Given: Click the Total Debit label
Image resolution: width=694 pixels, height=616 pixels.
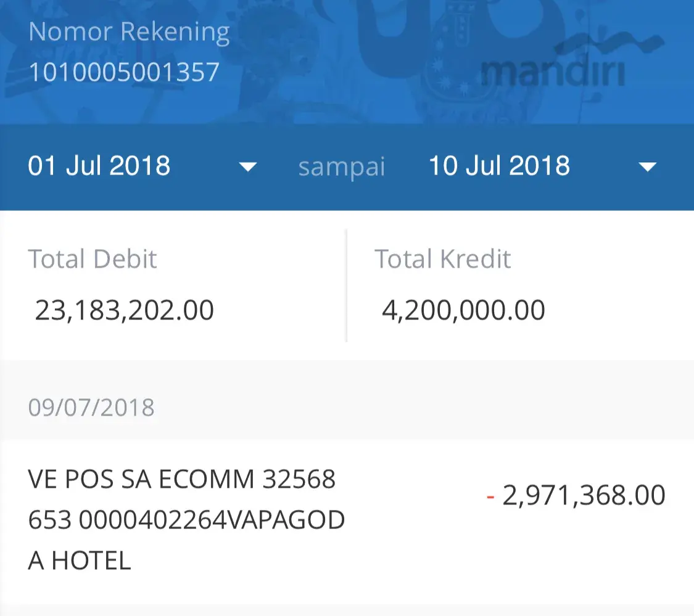Looking at the screenshot, I should (93, 259).
